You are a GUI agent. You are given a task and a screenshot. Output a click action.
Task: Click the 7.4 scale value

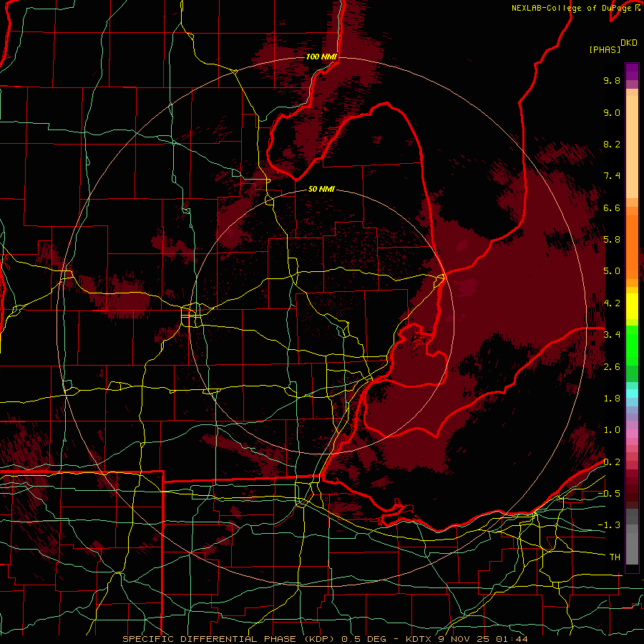[612, 176]
